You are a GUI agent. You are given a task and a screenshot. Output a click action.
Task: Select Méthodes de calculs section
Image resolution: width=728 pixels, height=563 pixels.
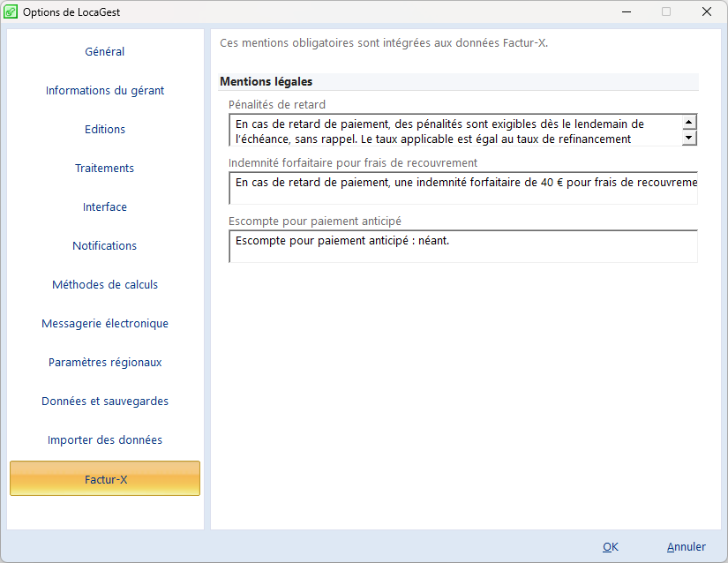click(x=104, y=284)
